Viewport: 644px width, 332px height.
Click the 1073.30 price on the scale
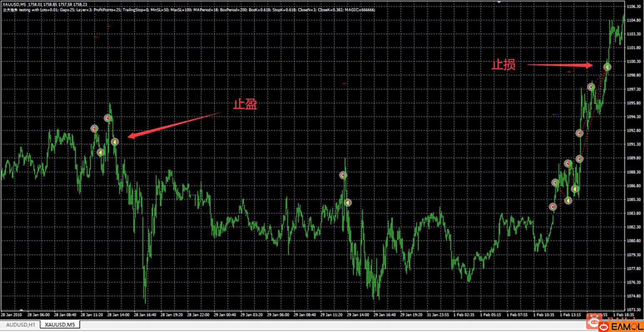(x=634, y=310)
